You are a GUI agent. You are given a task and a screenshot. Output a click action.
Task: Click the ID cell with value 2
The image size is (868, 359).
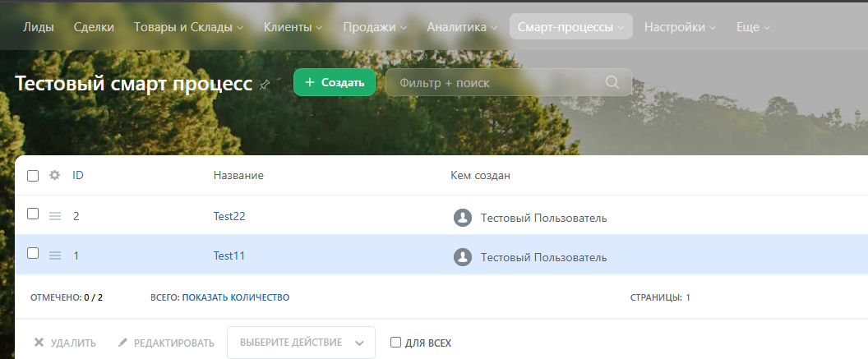pyautogui.click(x=76, y=216)
